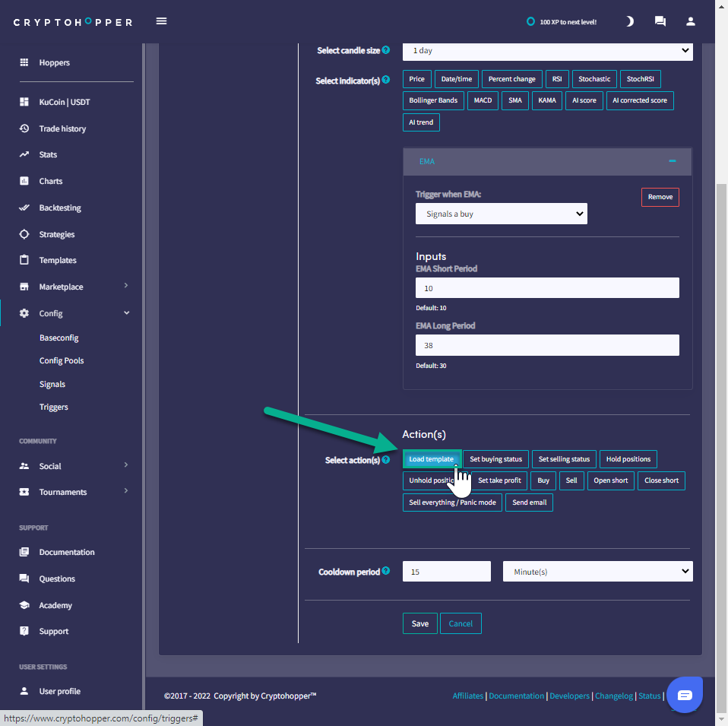Click the help icon beside Select candle size
The height and width of the screenshot is (726, 728).
coord(386,50)
